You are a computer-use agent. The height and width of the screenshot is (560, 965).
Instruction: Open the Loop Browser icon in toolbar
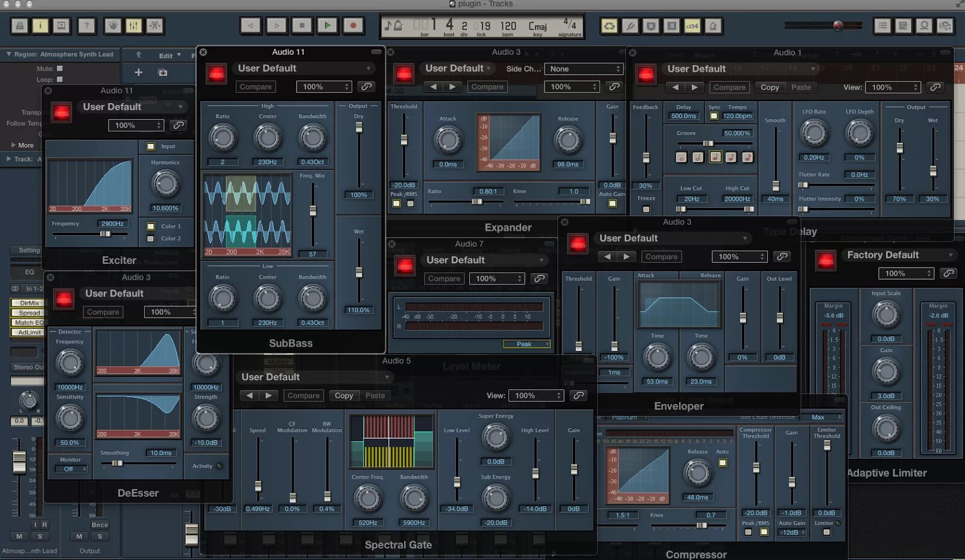pyautogui.click(x=924, y=26)
